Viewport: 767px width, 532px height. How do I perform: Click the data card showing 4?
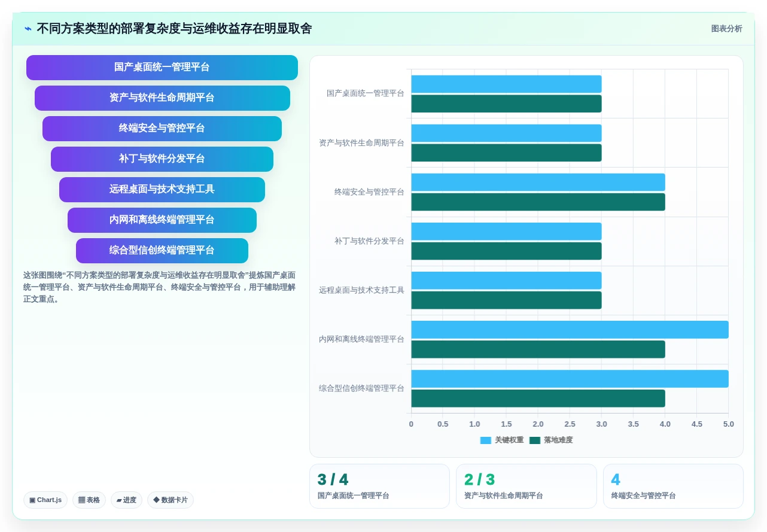coord(673,487)
